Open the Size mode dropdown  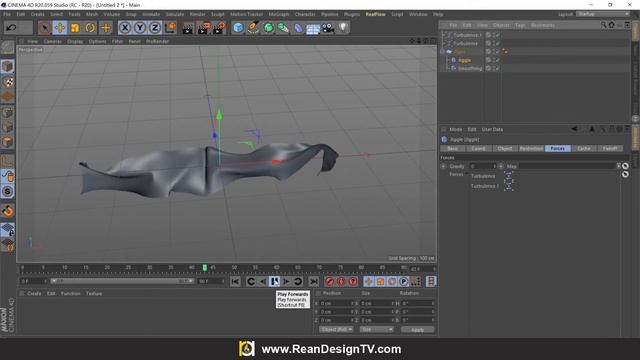coord(376,329)
